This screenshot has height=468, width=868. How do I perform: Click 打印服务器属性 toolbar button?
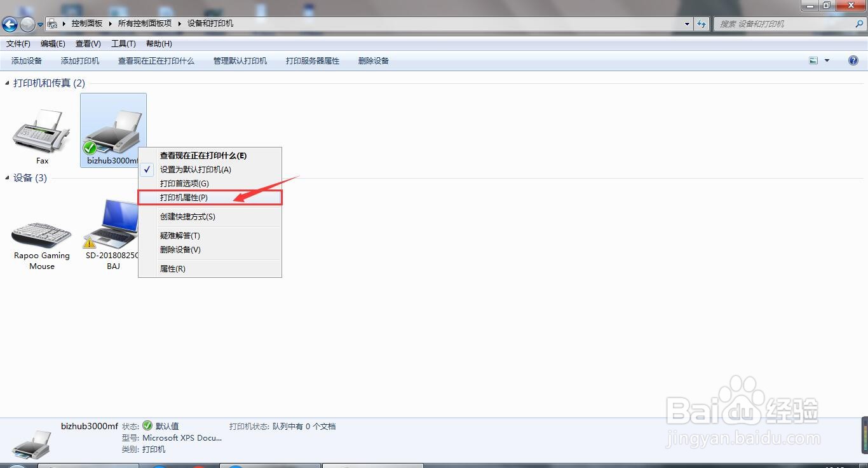313,61
